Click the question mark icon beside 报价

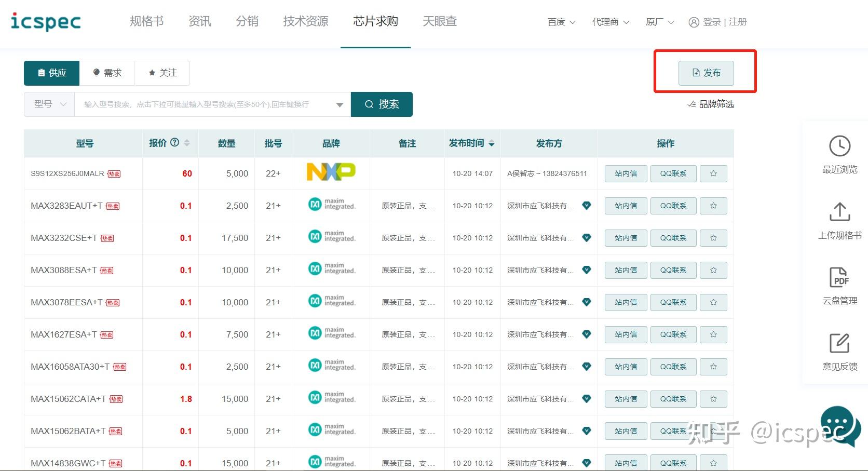tap(175, 142)
